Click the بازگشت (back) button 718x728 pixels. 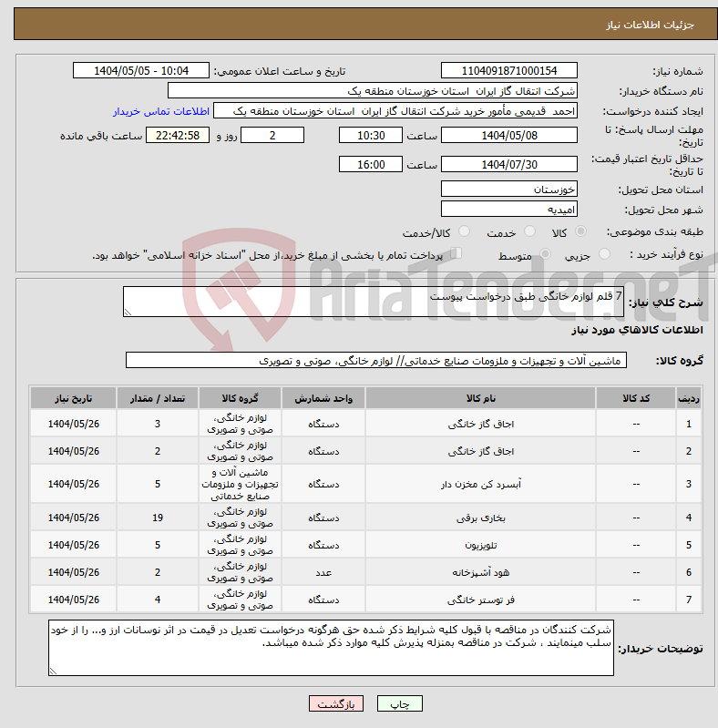(x=336, y=704)
